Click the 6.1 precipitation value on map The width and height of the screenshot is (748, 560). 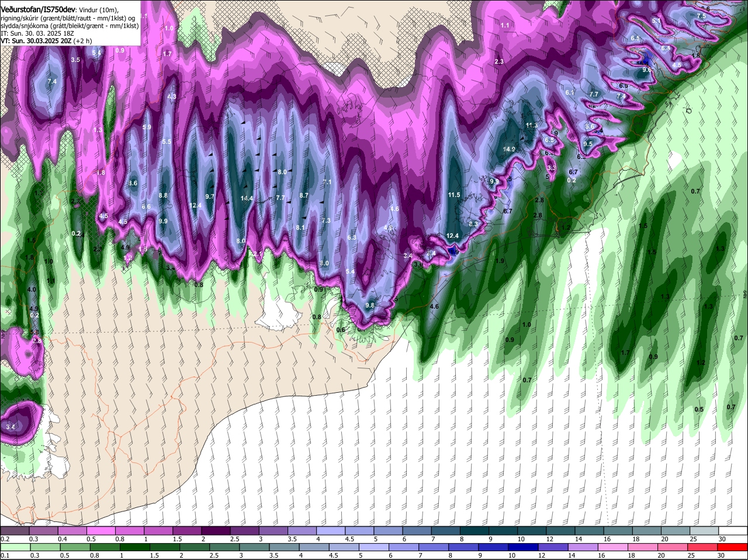click(570, 93)
